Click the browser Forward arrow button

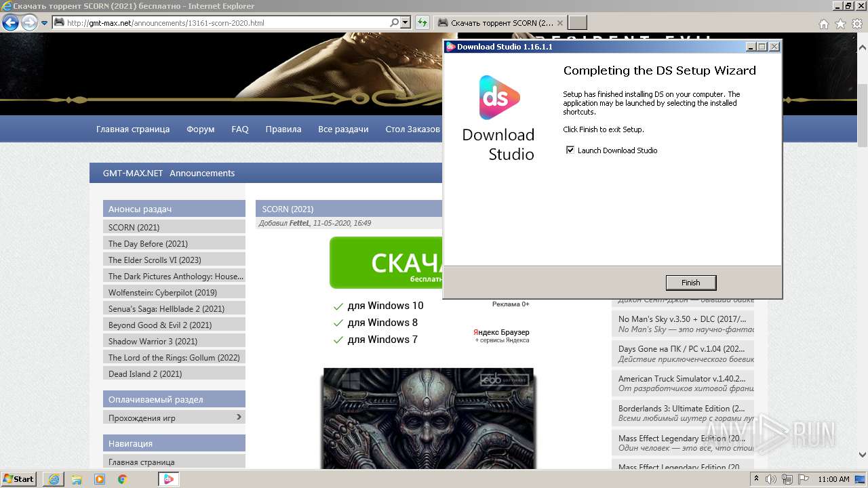(29, 22)
